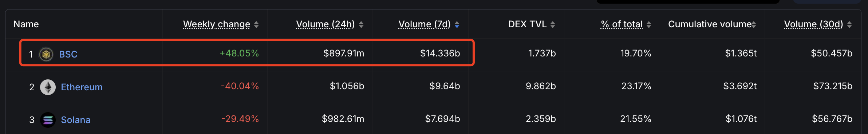Click % of total header text

click(622, 24)
